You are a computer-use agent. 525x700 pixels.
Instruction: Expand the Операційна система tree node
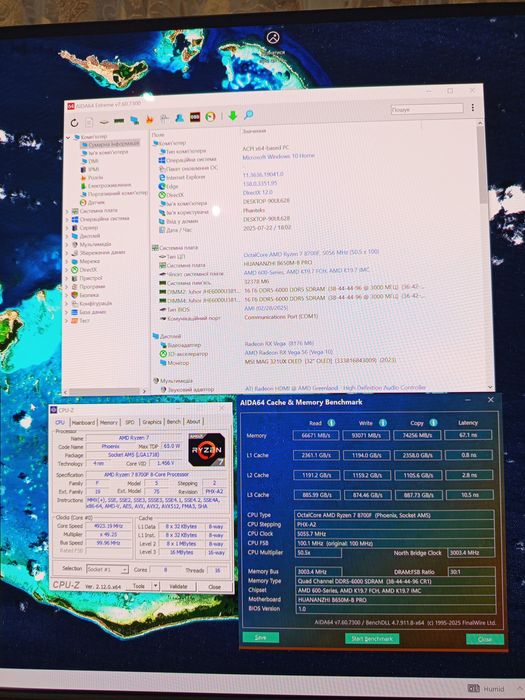pos(67,219)
